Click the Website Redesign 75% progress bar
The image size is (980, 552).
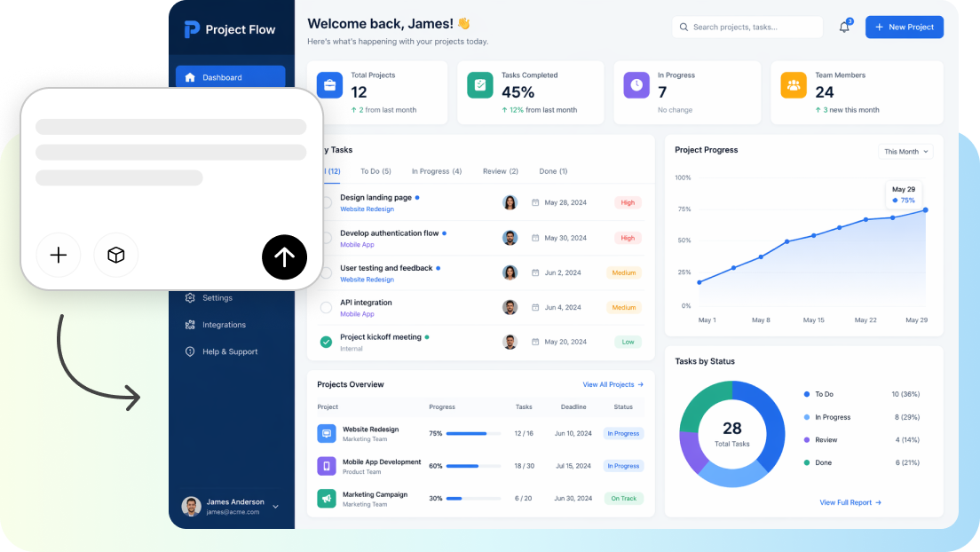[473, 433]
